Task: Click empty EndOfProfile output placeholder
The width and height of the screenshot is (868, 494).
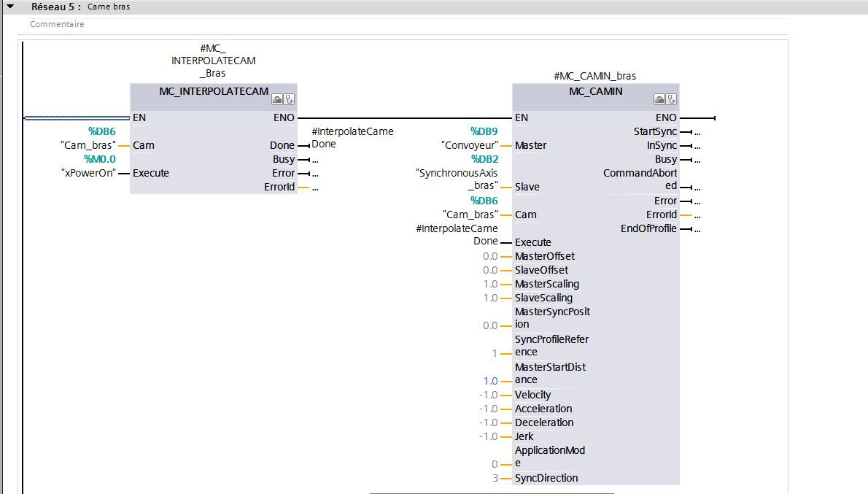Action: [x=697, y=229]
